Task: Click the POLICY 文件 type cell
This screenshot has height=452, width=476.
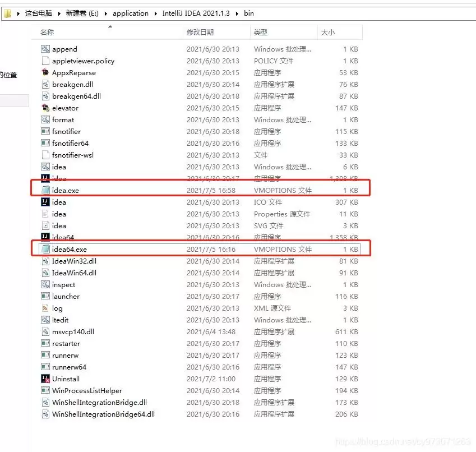Action: (274, 61)
